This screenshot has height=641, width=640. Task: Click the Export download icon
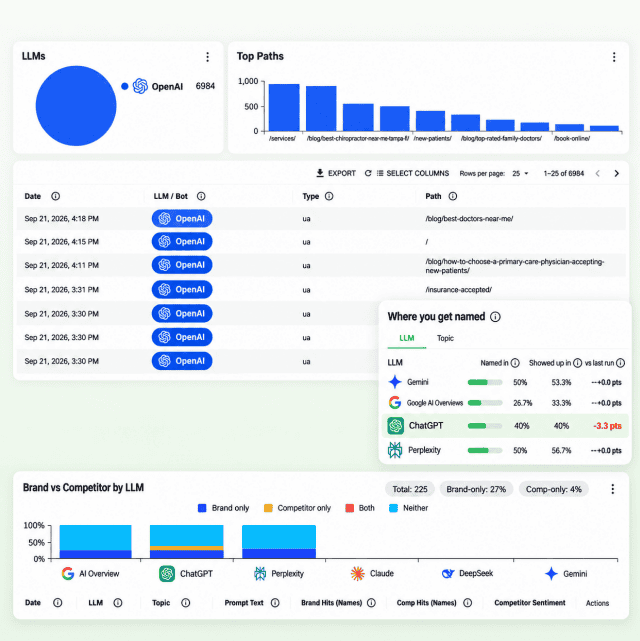pyautogui.click(x=320, y=173)
